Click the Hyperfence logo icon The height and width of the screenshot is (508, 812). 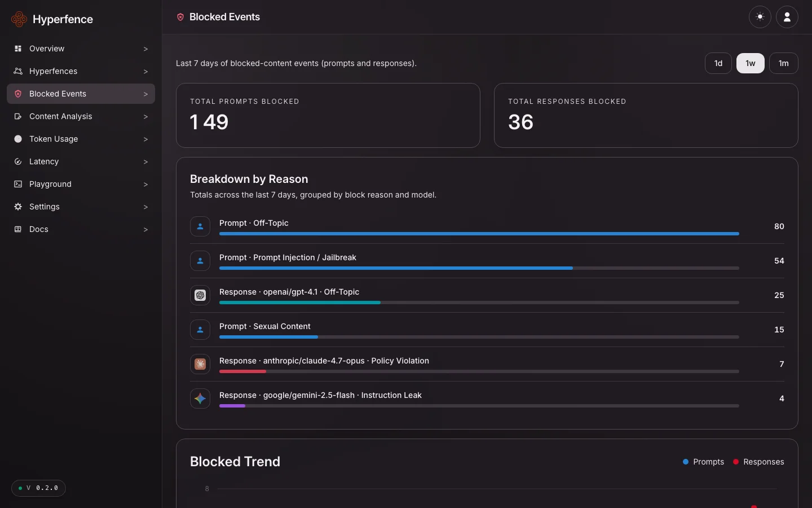coord(19,19)
